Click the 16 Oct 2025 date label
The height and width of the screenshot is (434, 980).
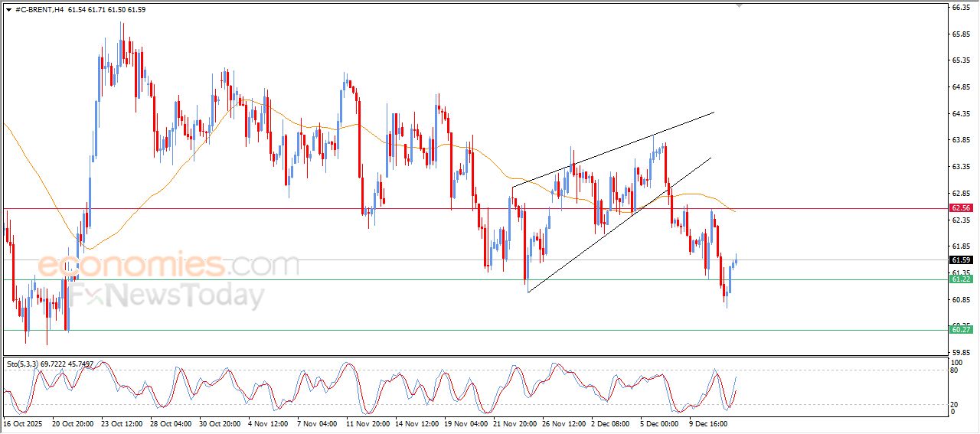tap(25, 423)
